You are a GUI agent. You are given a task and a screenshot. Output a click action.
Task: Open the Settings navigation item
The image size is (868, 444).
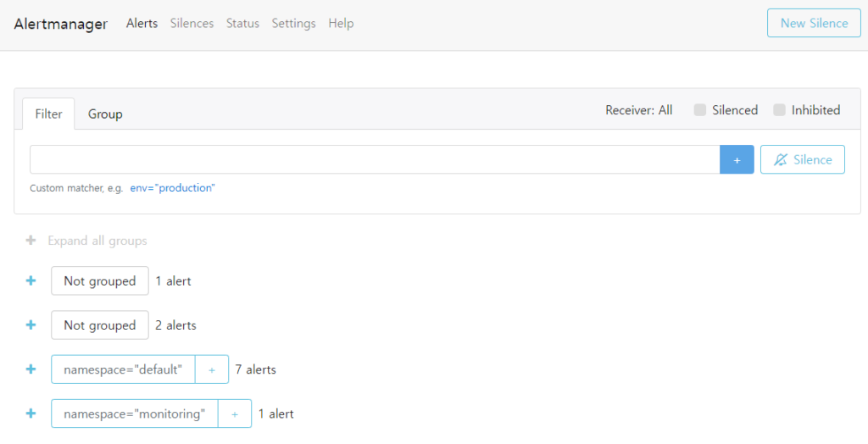coord(294,23)
